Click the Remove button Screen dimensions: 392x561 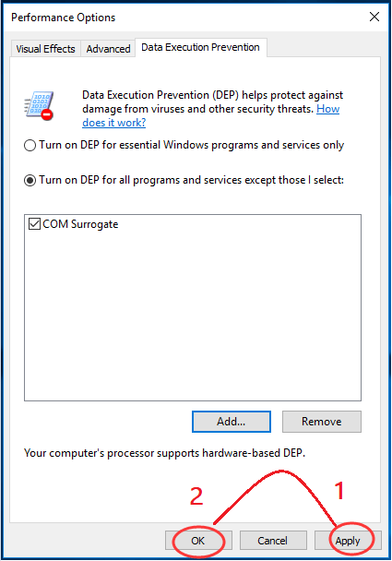[322, 422]
